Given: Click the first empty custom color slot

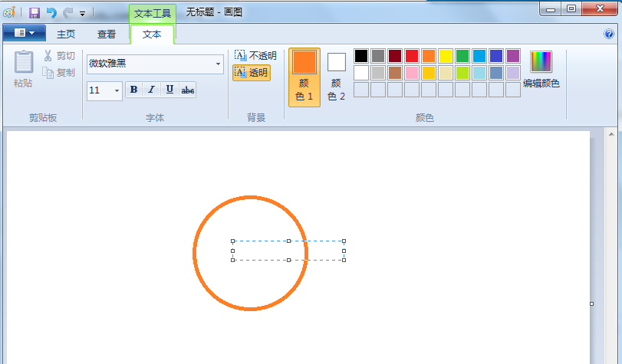Looking at the screenshot, I should 361,90.
